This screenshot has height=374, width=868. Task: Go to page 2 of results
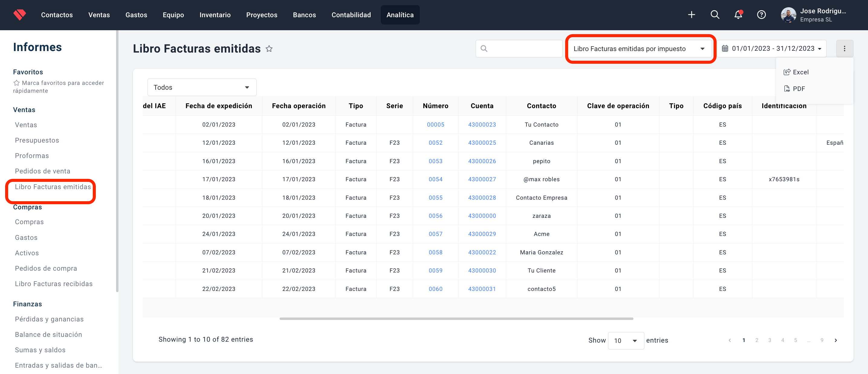click(756, 340)
